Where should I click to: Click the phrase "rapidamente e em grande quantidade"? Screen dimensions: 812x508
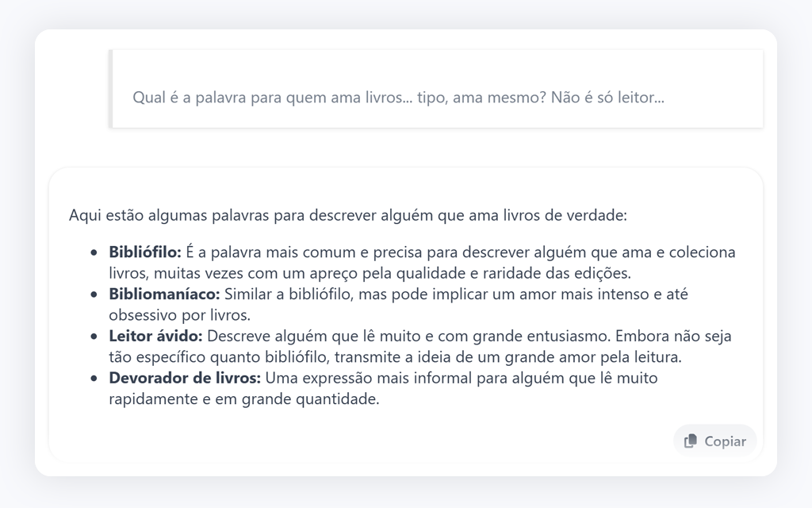[243, 398]
